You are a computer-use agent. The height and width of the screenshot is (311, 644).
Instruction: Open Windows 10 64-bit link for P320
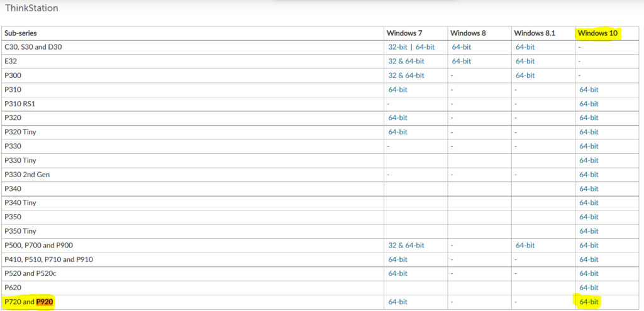coord(589,117)
